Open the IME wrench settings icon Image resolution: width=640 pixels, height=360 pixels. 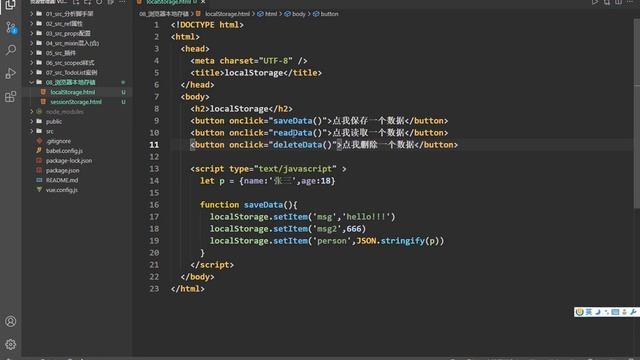[x=633, y=312]
